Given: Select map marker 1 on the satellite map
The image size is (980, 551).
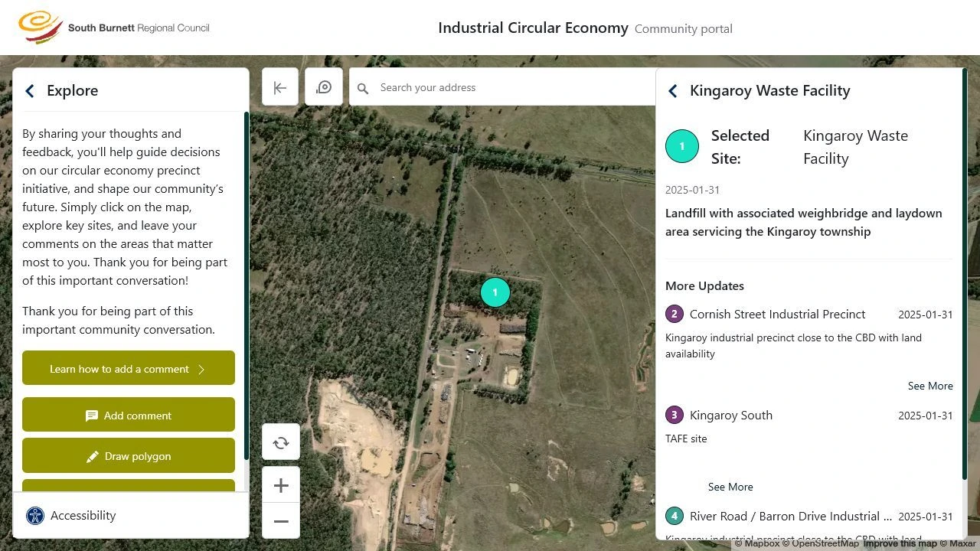Looking at the screenshot, I should tap(495, 292).
